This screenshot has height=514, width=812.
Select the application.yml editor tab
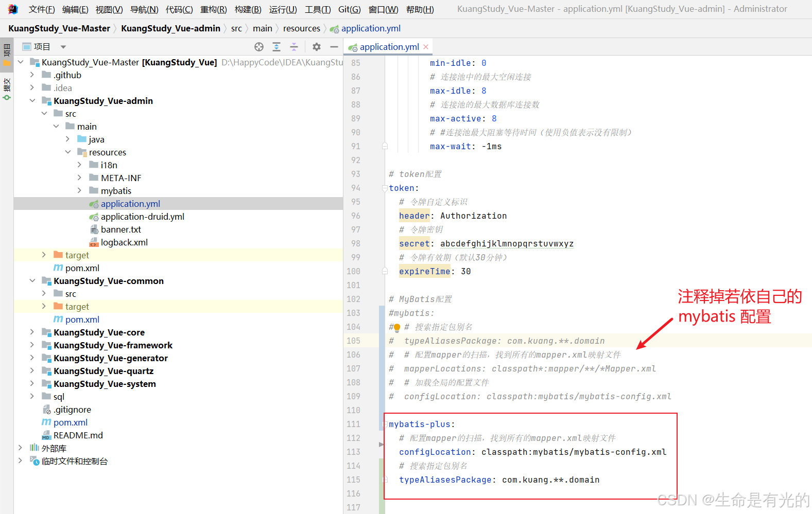tap(389, 47)
